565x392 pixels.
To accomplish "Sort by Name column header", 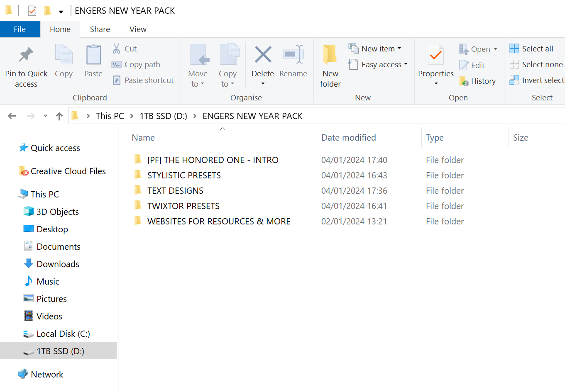I will [x=143, y=138].
